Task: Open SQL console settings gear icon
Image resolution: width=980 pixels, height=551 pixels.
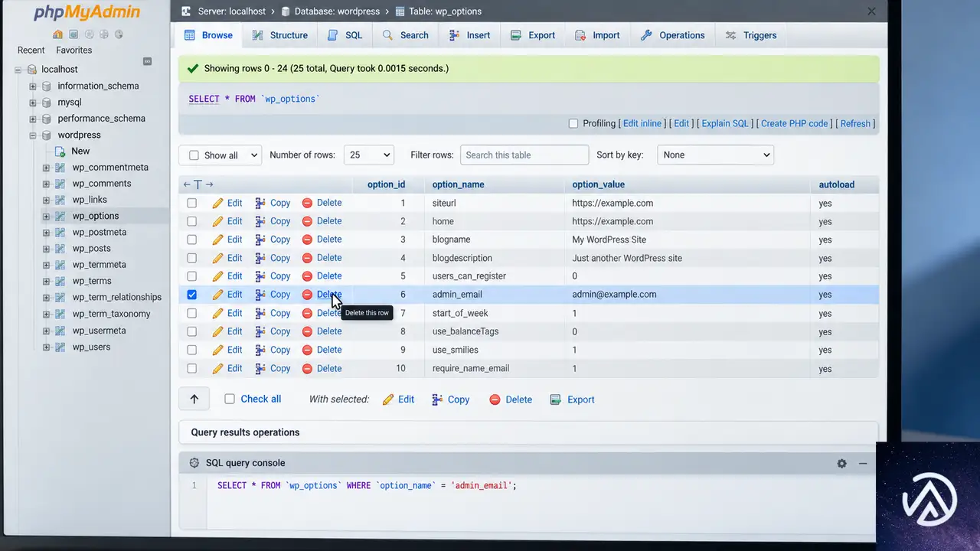Action: pos(841,463)
